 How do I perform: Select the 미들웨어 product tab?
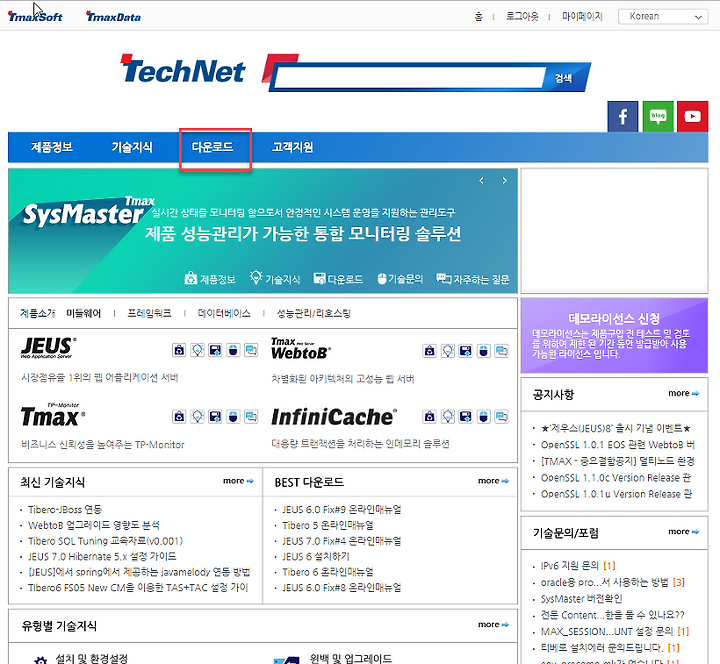[84, 313]
